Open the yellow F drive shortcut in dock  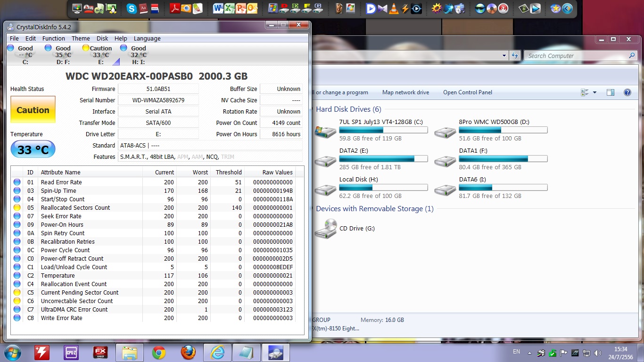pos(307,8)
